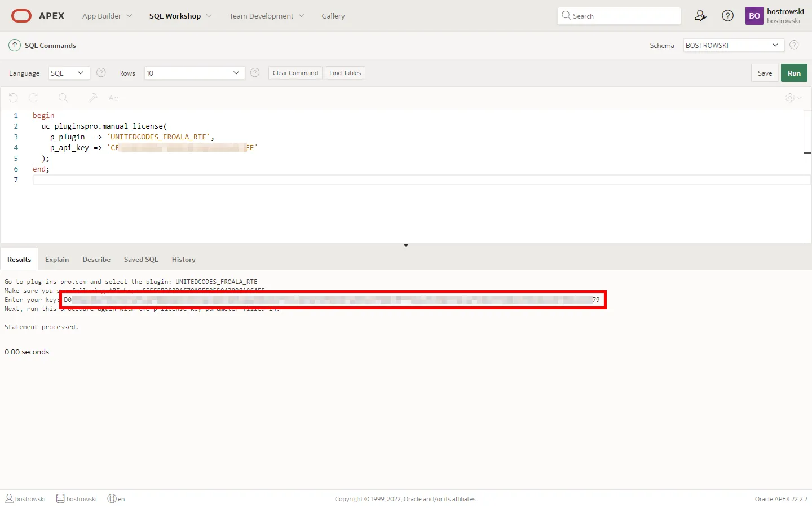The height and width of the screenshot is (508, 812).
Task: Click the redo icon in editor toolbar
Action: pos(33,98)
